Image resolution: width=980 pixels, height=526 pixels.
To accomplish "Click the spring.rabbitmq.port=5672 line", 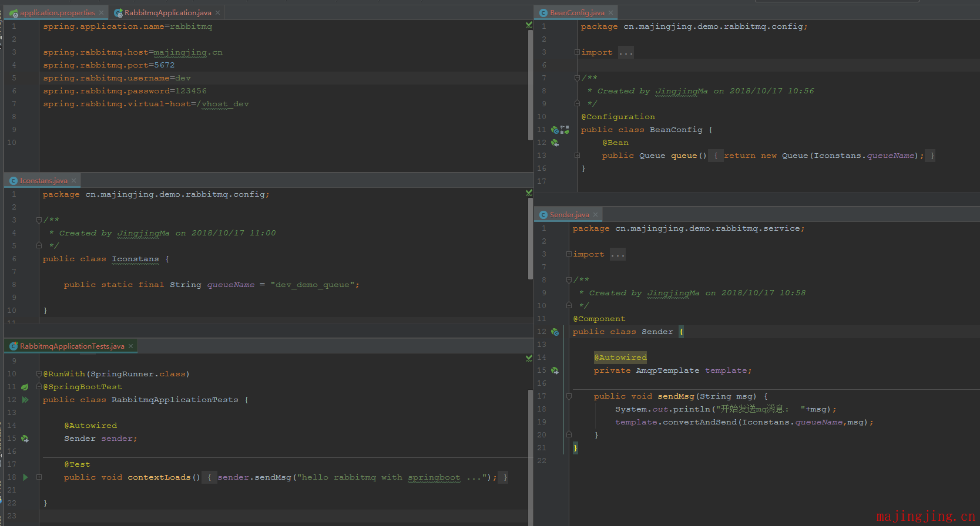I will 109,65.
